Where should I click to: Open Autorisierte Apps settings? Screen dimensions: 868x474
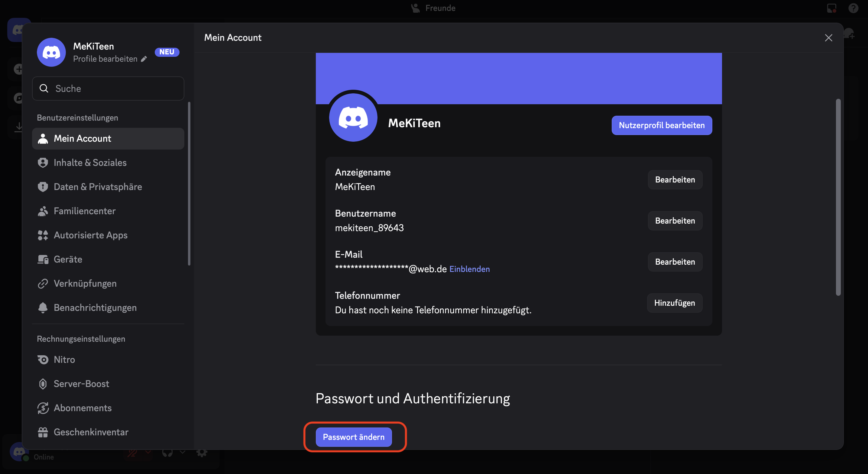90,235
